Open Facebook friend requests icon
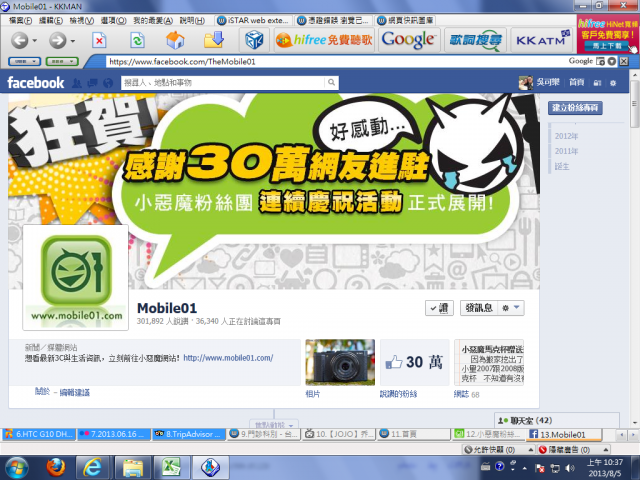This screenshot has height=480, width=640. 77,83
